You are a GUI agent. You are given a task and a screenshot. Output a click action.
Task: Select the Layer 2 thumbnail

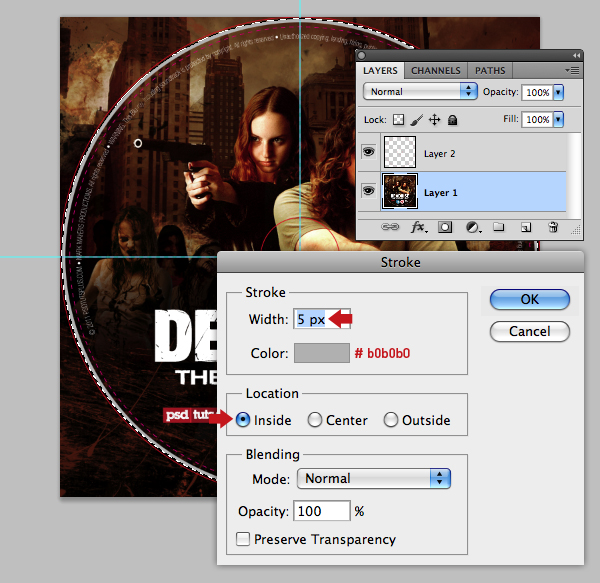(400, 152)
